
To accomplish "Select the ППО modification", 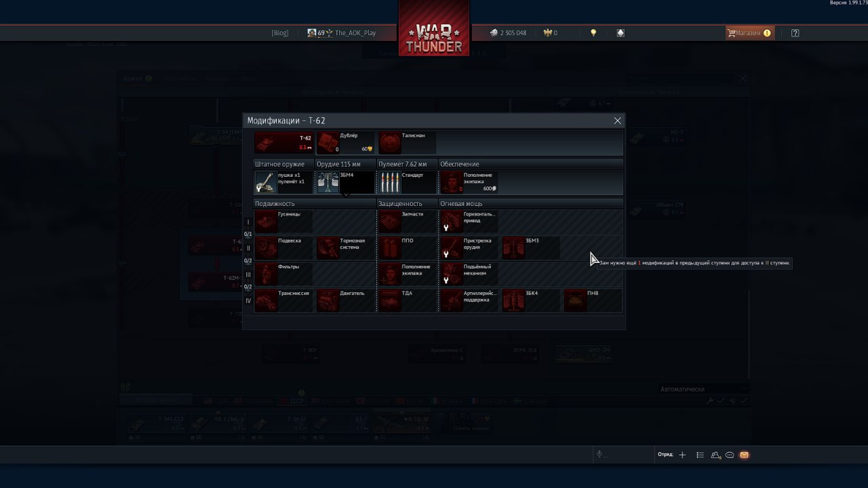I will [x=408, y=248].
